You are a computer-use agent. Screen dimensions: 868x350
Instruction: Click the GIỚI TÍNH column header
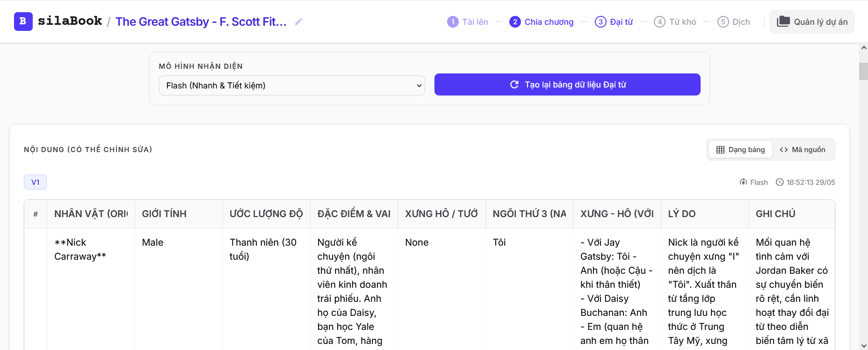pos(179,214)
